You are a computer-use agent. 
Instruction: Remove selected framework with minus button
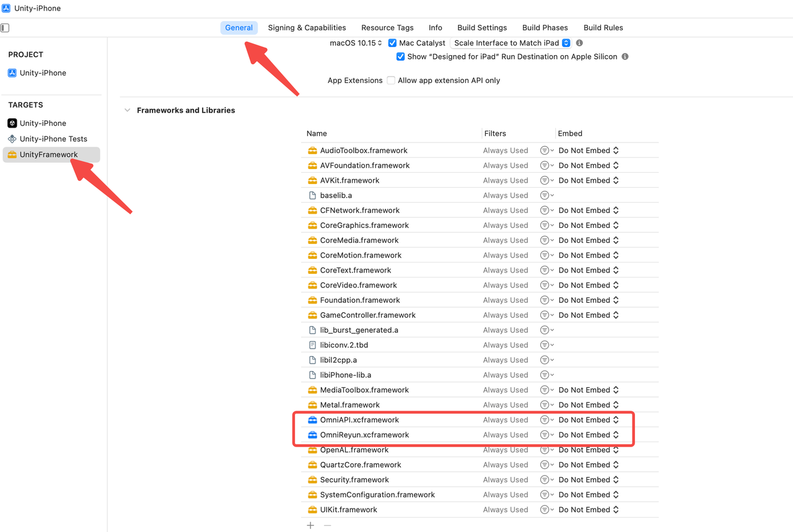pos(328,525)
